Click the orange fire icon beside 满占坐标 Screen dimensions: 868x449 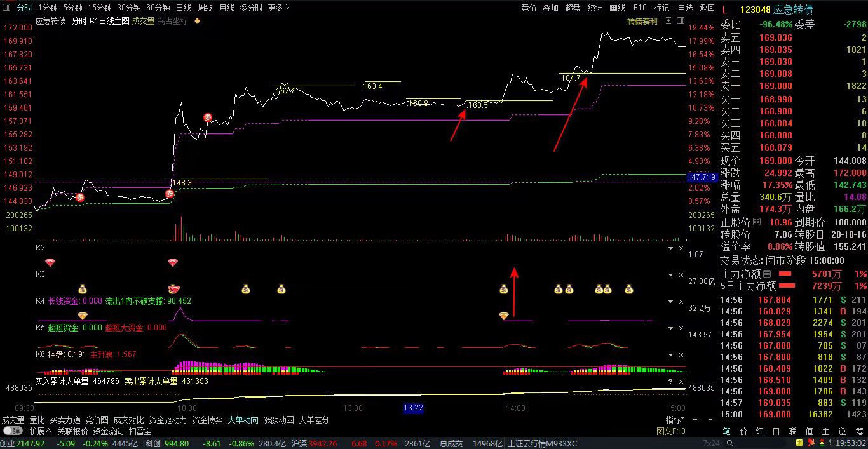point(197,21)
